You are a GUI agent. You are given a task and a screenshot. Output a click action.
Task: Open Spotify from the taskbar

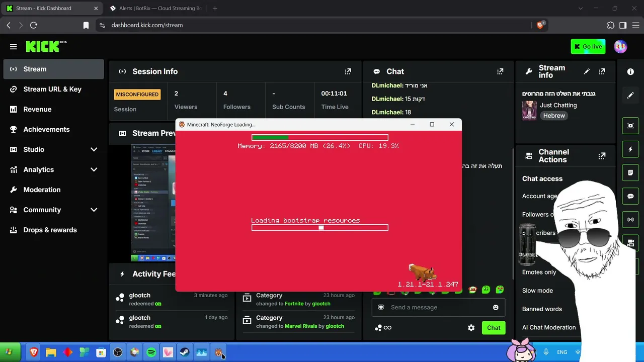pyautogui.click(x=151, y=352)
